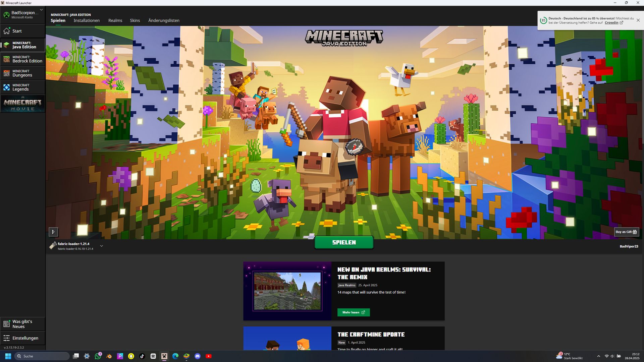Viewport: 644px width, 362px height.
Task: Show hidden system tray icons
Action: (x=598, y=356)
